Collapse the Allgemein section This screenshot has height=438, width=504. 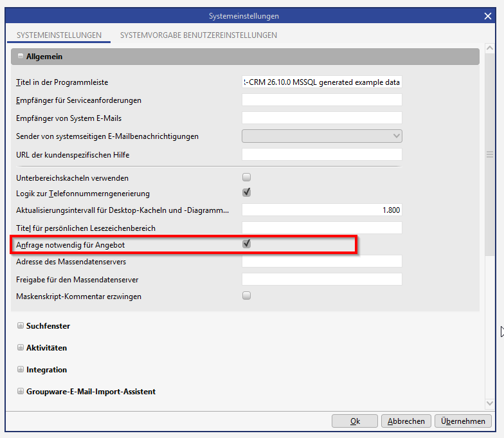[21, 56]
